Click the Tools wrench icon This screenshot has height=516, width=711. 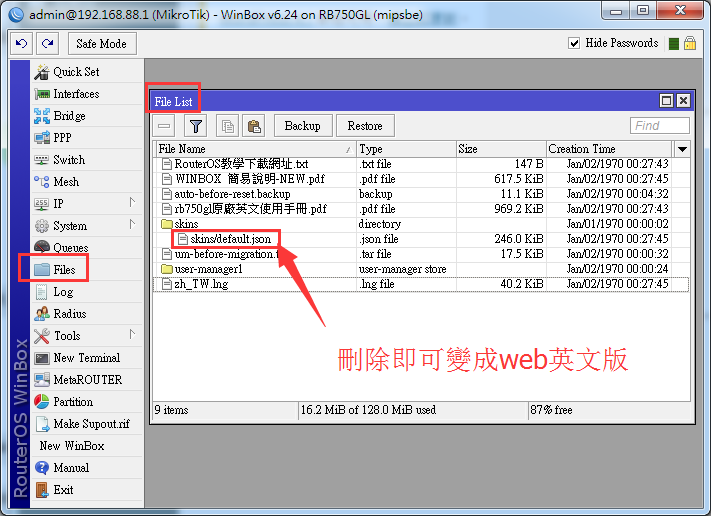coord(42,336)
